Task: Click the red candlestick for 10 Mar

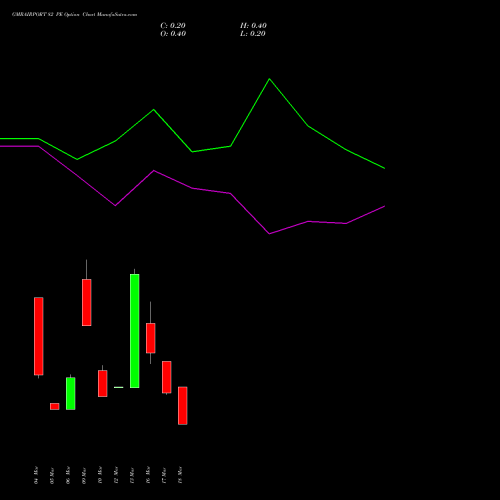Action: point(103,383)
